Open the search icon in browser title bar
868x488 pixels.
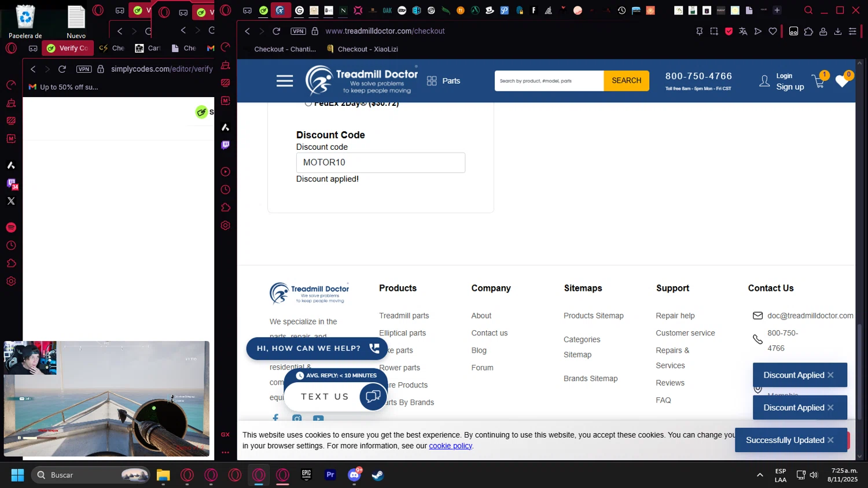point(808,10)
